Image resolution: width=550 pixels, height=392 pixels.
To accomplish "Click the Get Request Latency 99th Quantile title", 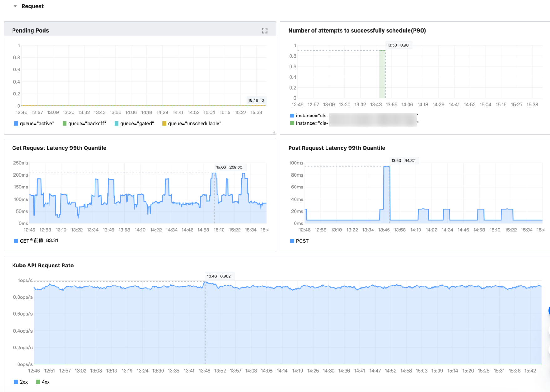I will pyautogui.click(x=59, y=148).
